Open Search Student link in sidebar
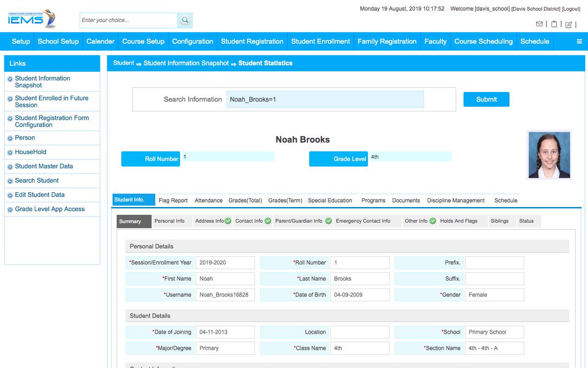Screen dimensions: 588x368 tap(37, 181)
